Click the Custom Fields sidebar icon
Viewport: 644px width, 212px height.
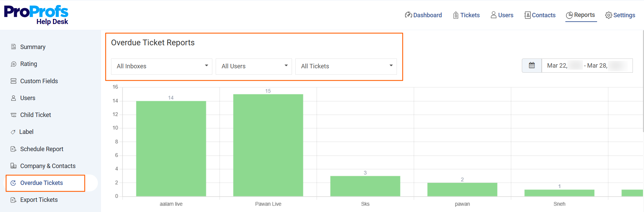coord(14,81)
